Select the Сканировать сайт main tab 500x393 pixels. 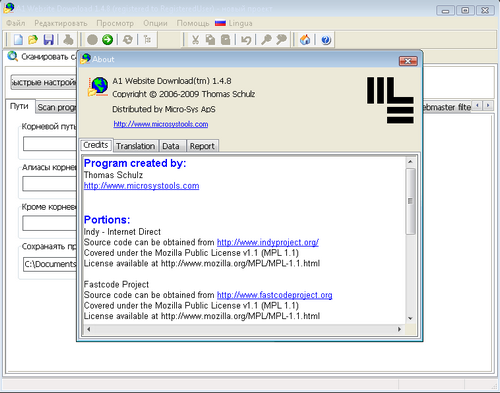pos(41,57)
